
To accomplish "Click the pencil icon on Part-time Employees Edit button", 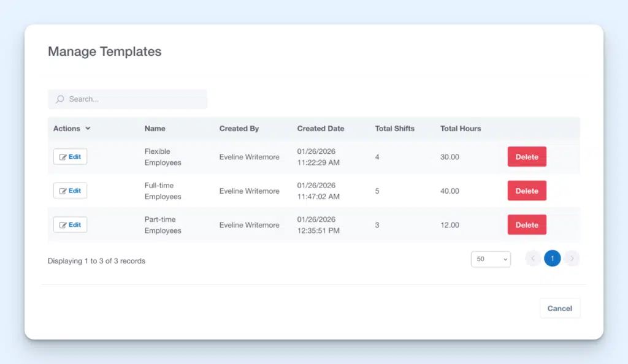I will click(62, 224).
